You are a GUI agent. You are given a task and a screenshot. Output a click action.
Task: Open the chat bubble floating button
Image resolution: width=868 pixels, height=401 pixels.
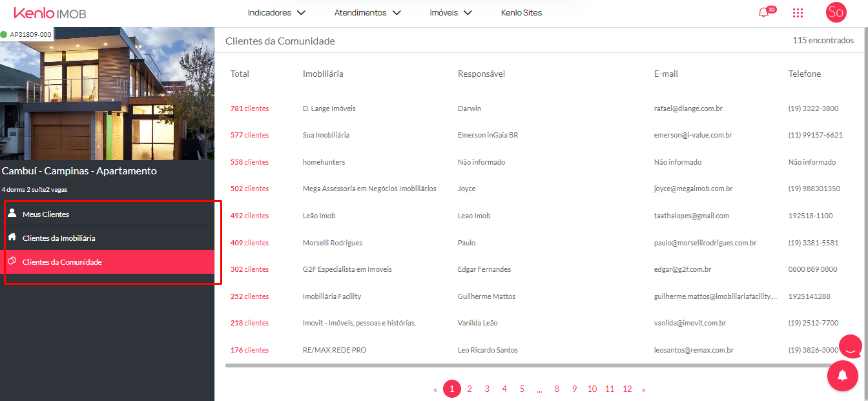coord(850,347)
